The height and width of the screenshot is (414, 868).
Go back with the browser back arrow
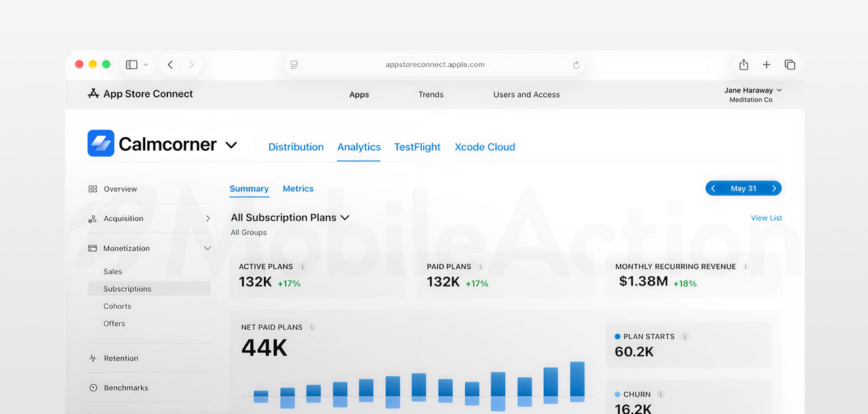[170, 64]
